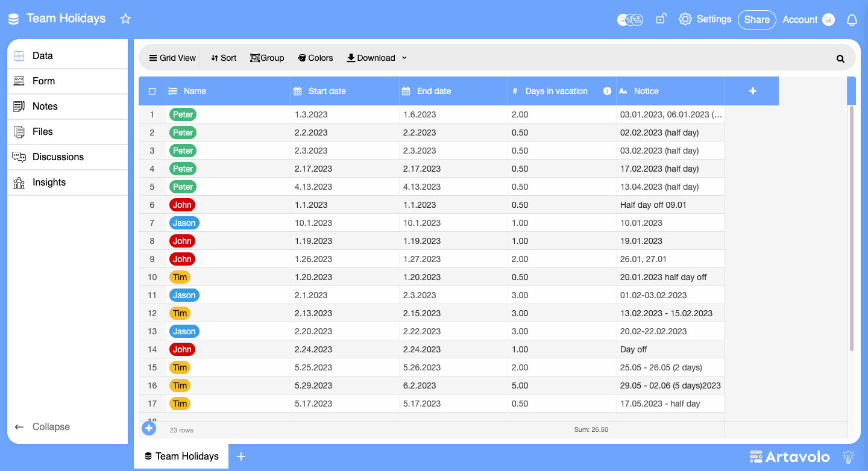
Task: Click the vertical scrollbar of the table
Action: [851, 228]
